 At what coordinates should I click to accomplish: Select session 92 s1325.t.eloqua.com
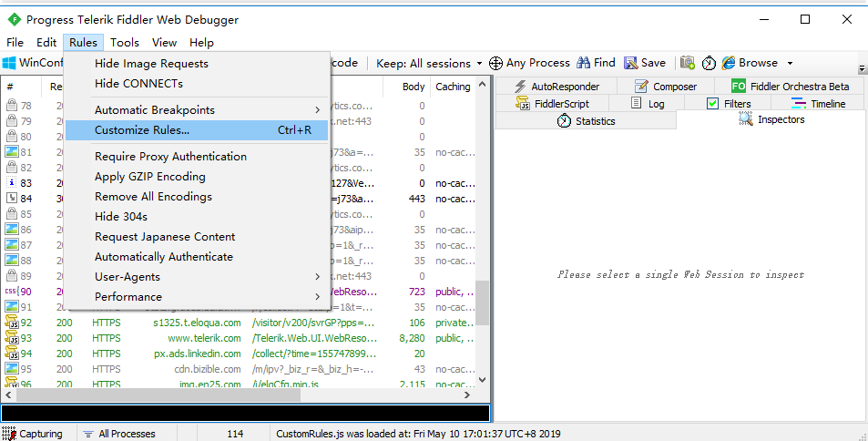pyautogui.click(x=240, y=323)
